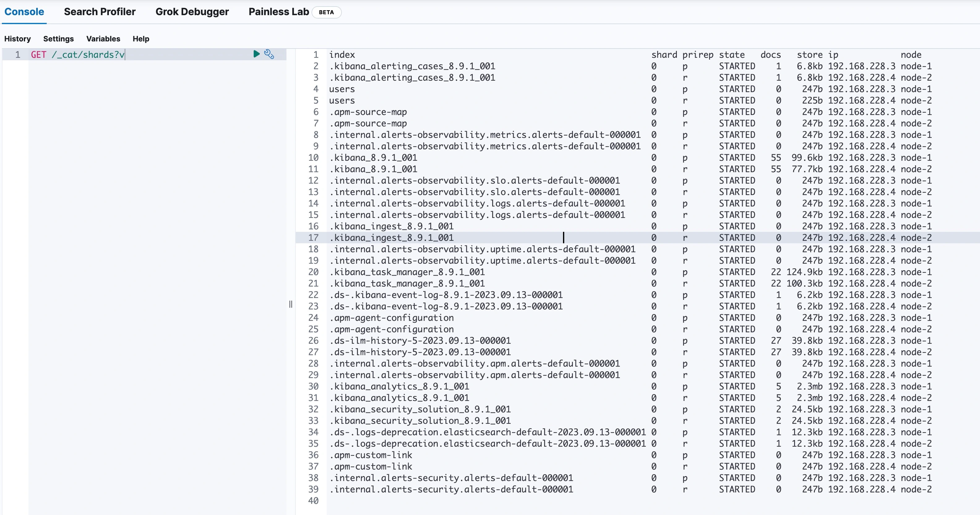Image resolution: width=980 pixels, height=515 pixels.
Task: Click the users primary shard row
Action: [342, 89]
